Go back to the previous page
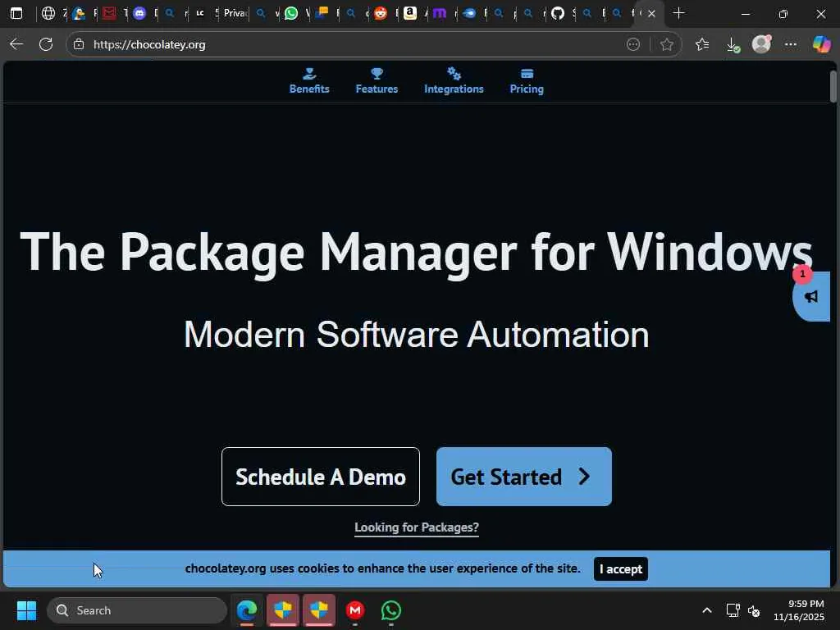840x630 pixels. click(16, 44)
